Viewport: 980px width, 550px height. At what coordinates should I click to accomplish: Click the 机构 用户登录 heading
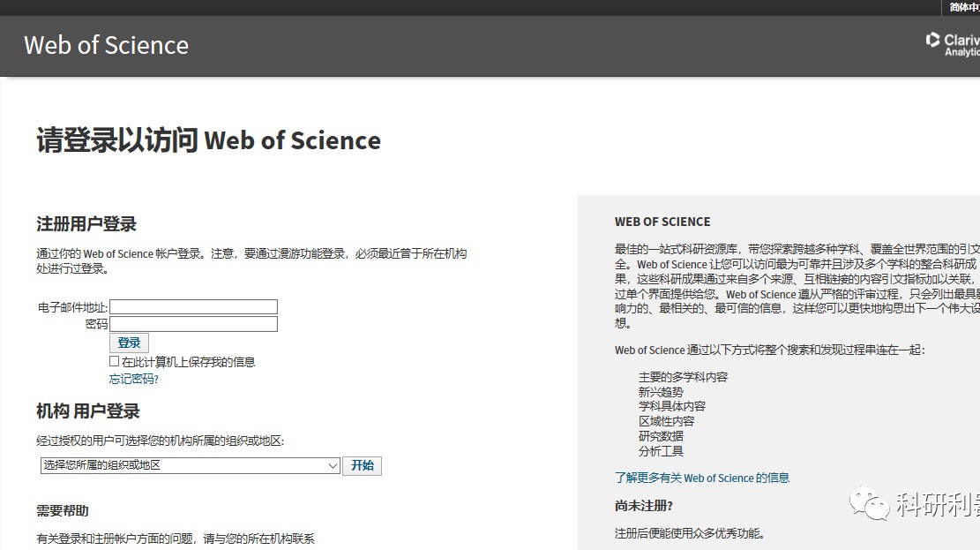[x=88, y=411]
